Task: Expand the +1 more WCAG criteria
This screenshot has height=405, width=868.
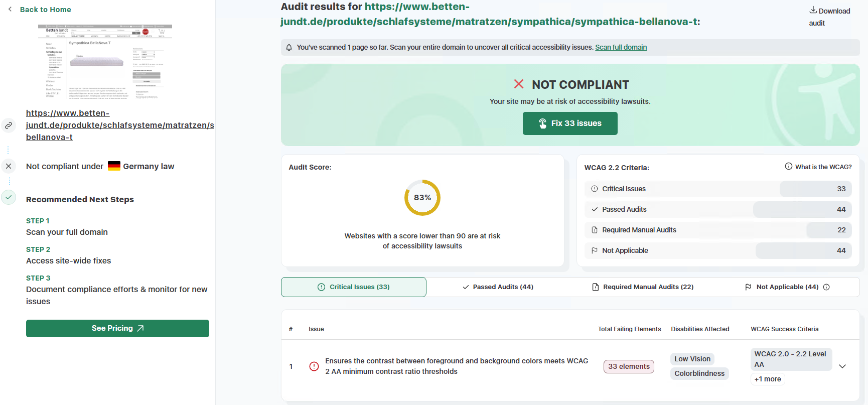Action: coord(767,379)
